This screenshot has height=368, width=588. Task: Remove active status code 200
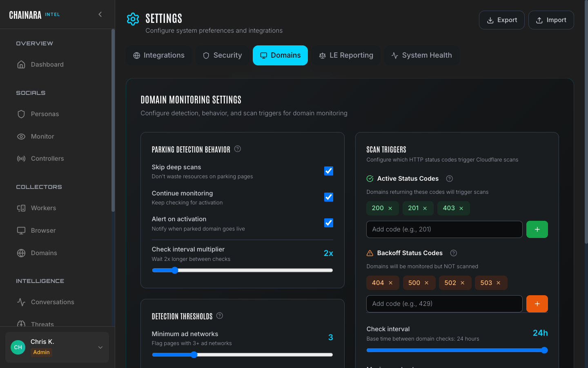[390, 209]
